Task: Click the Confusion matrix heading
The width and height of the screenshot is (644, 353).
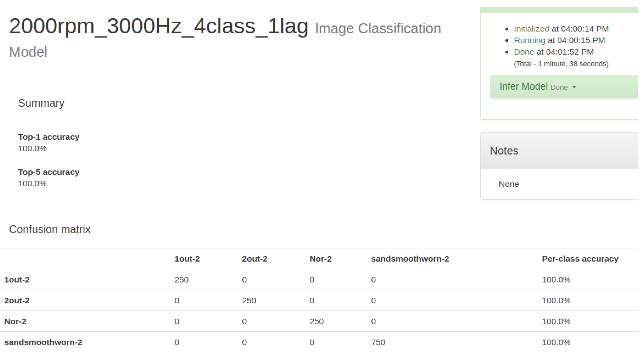Action: pos(50,229)
